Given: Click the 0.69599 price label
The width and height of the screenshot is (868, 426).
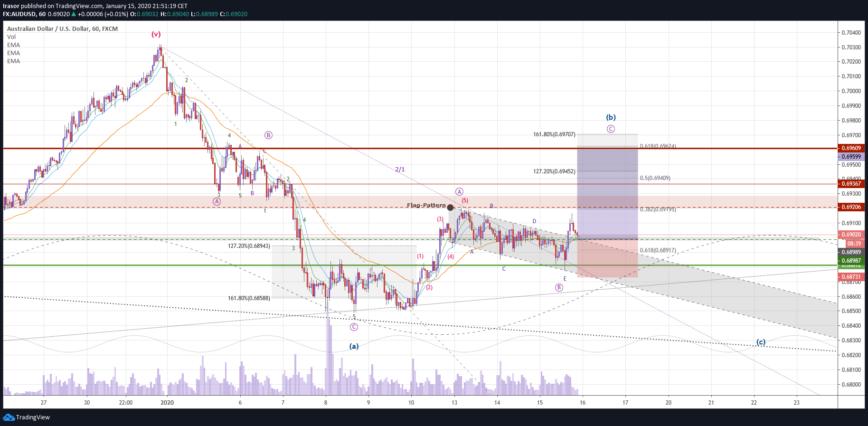Looking at the screenshot, I should pyautogui.click(x=851, y=156).
